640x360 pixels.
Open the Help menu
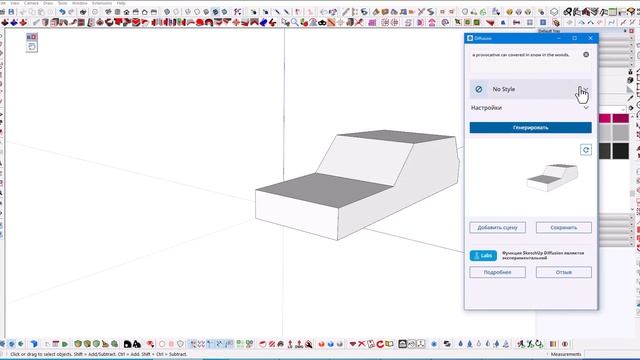tap(121, 3)
